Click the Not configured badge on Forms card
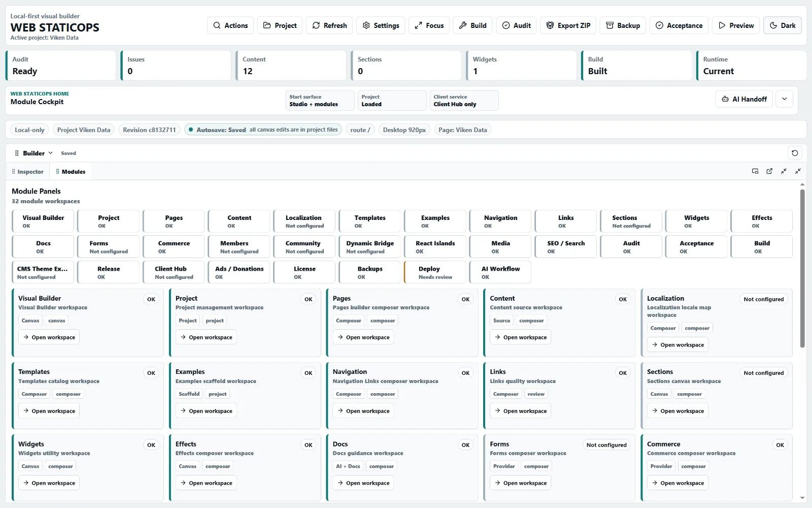 click(606, 445)
